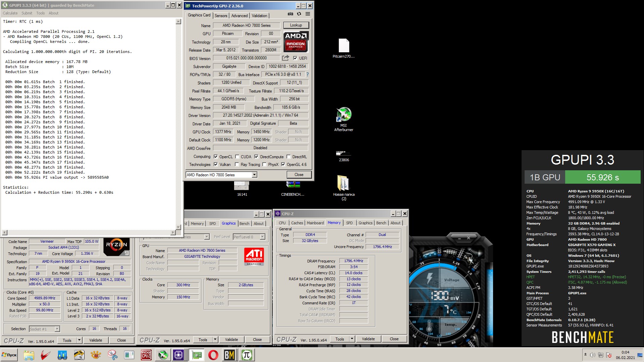
Task: Click the Close button in GPU-Z
Action: click(x=299, y=175)
